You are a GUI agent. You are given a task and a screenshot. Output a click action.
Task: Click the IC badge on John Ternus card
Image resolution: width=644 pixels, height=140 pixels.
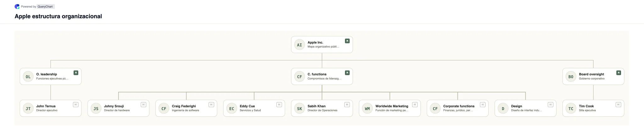(x=76, y=104)
